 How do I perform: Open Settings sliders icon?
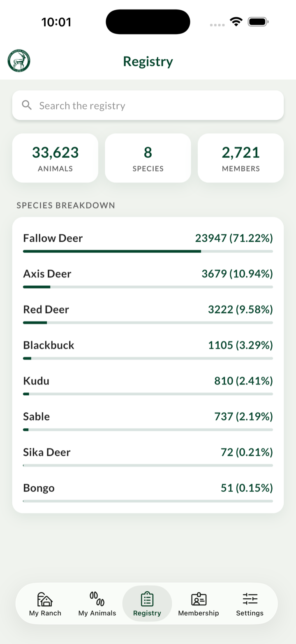[250, 599]
